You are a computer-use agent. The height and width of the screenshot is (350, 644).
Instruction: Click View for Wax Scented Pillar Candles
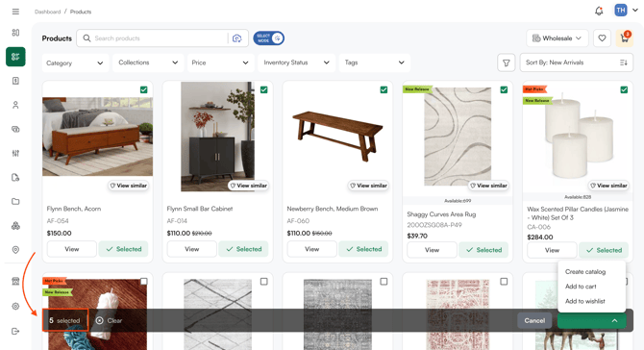click(552, 250)
